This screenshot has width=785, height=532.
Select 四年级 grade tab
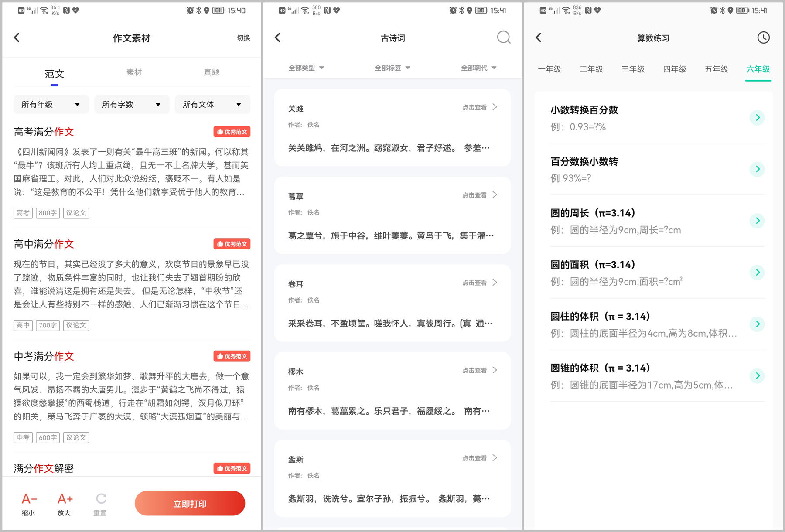[x=675, y=69]
